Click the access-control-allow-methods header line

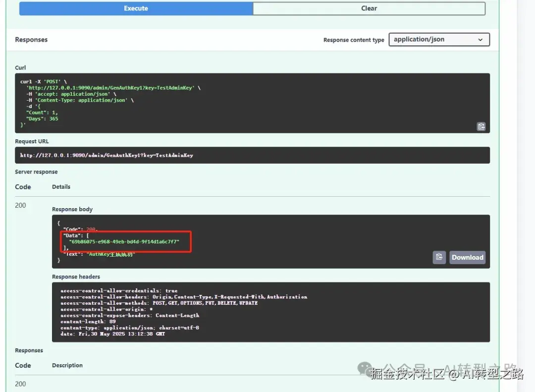tap(159, 303)
